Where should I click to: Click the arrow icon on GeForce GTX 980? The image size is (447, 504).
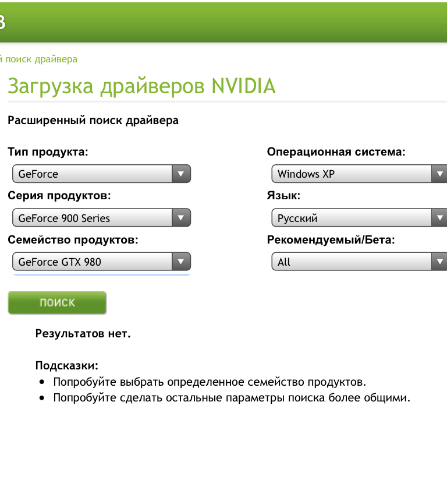tap(181, 262)
